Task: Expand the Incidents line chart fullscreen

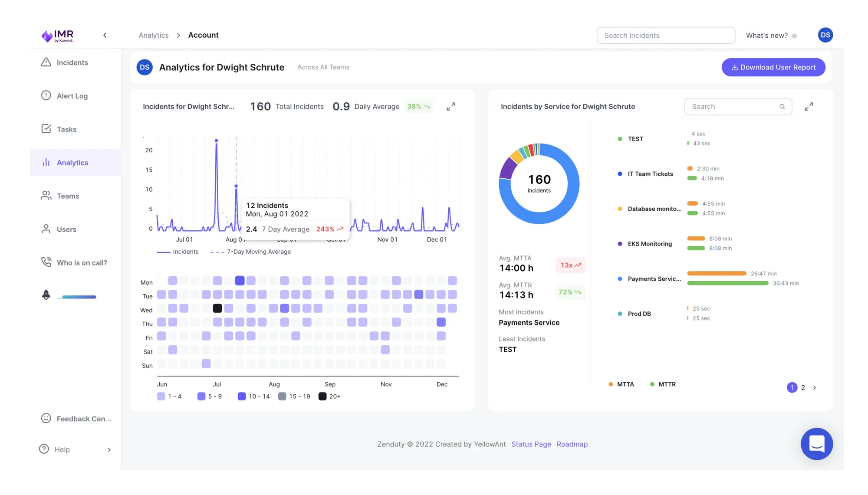Action: (451, 107)
